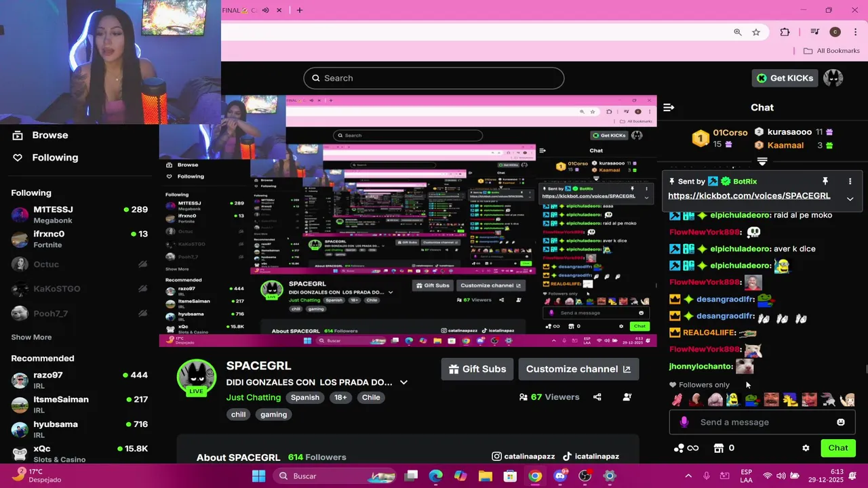The width and height of the screenshot is (868, 488).
Task: Open the Windows Start menu
Action: point(259,476)
